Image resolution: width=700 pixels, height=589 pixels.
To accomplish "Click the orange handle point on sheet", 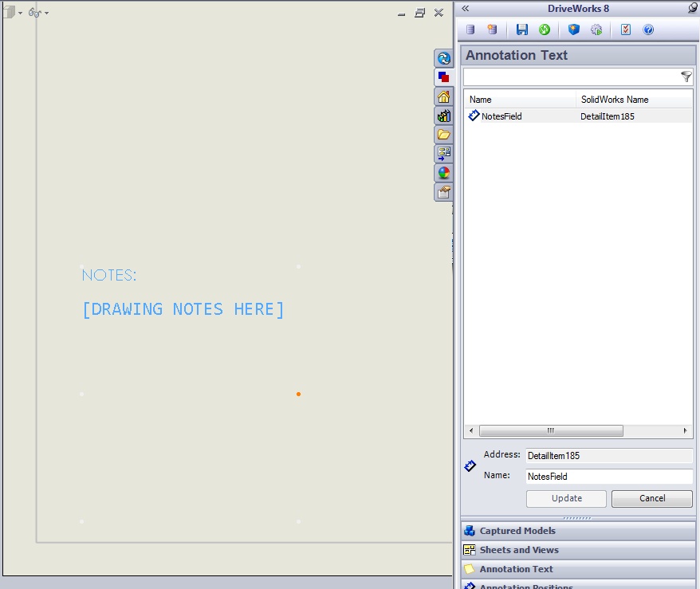I will (x=298, y=394).
